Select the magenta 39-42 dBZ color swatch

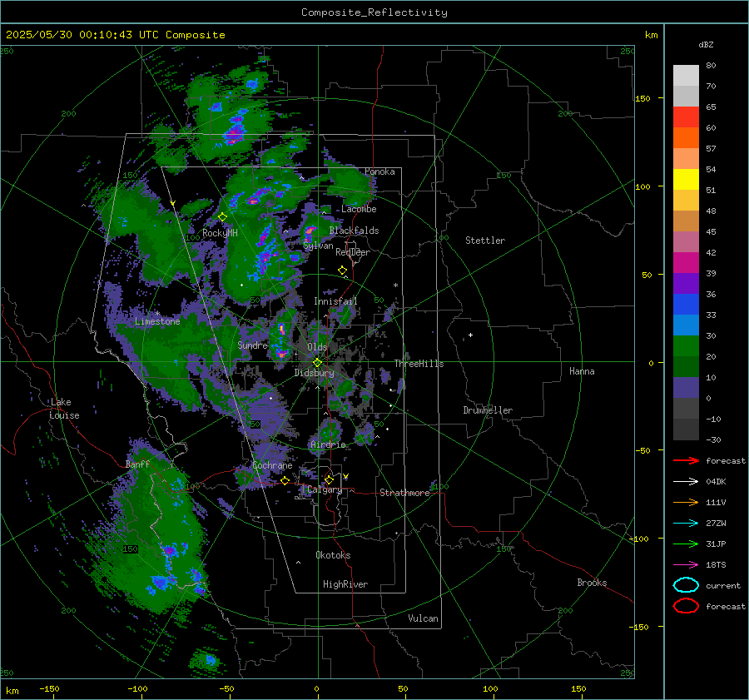click(x=686, y=263)
